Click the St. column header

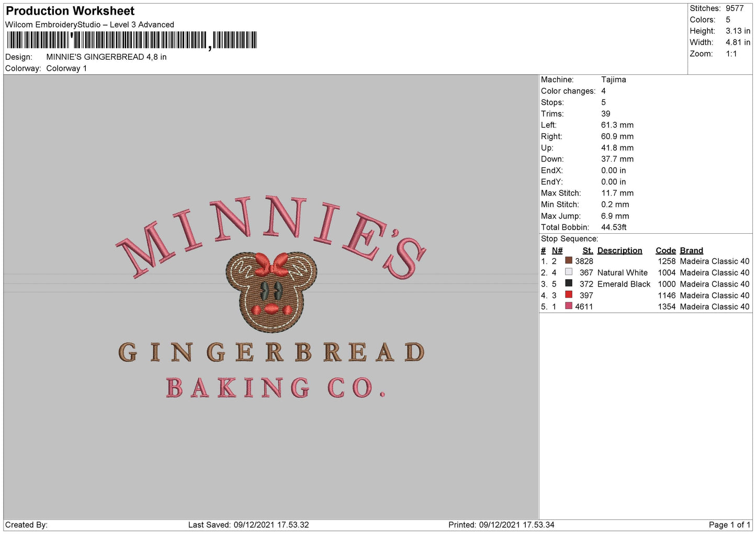(588, 251)
